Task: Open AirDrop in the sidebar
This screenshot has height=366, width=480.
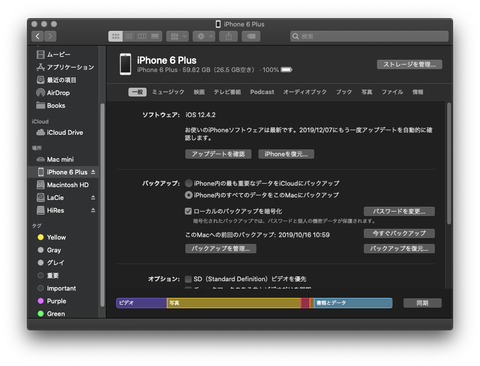Action: click(53, 93)
